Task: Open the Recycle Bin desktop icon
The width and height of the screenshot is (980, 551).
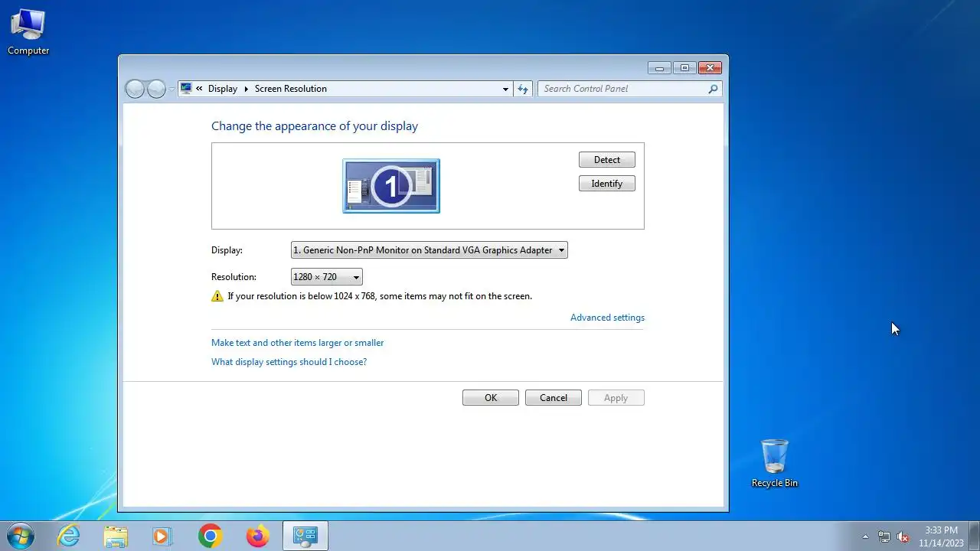Action: pyautogui.click(x=775, y=463)
